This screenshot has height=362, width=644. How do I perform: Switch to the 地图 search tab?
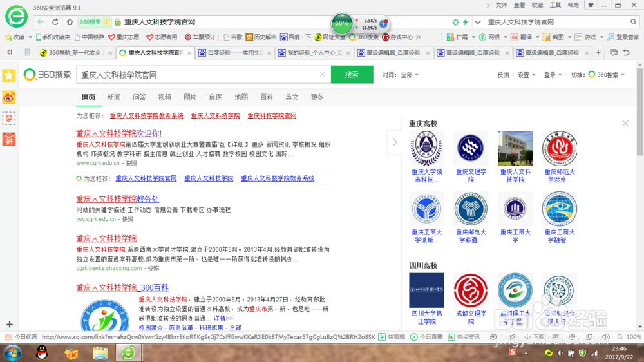click(241, 97)
